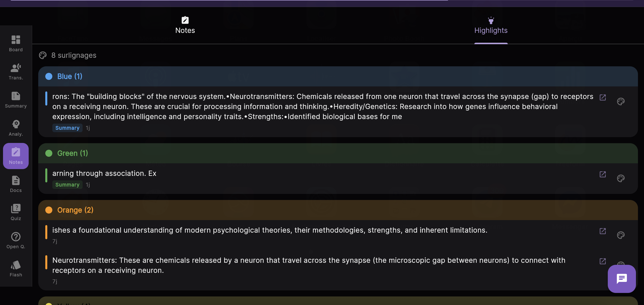Open the Flash cards section
Screen dimensions: 644x305
pos(16,268)
